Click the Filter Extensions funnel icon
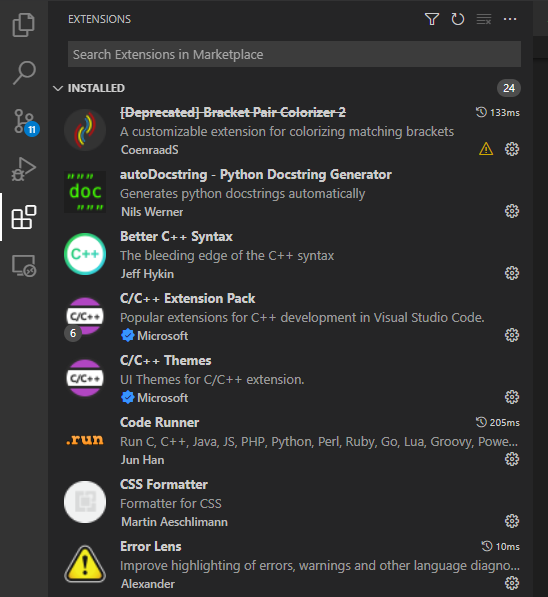This screenshot has height=597, width=548. (x=432, y=19)
